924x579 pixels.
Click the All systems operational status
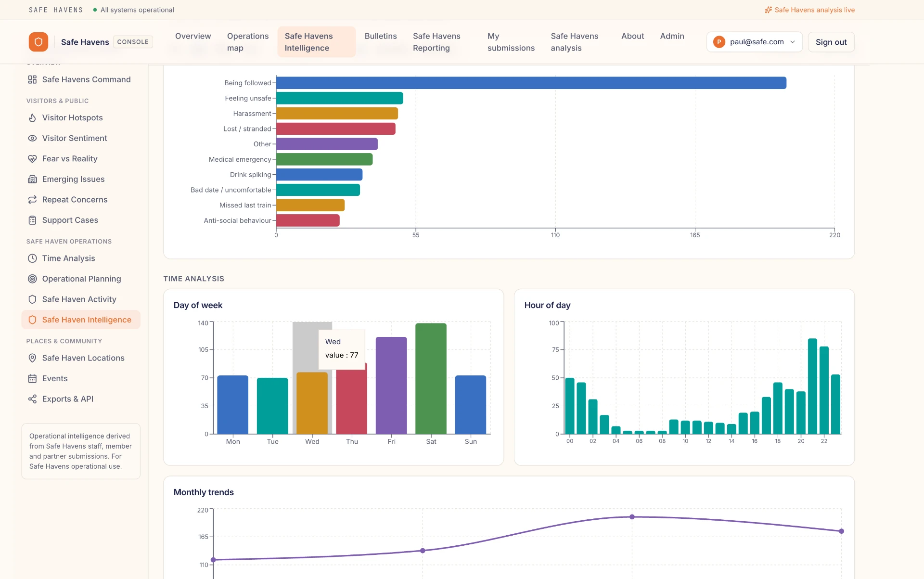[x=133, y=10]
